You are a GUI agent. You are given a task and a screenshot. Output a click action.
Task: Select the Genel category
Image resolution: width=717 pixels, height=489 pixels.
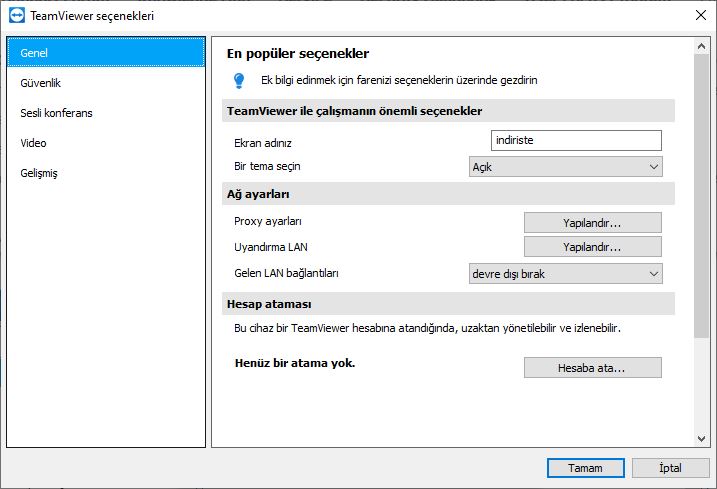[106, 53]
